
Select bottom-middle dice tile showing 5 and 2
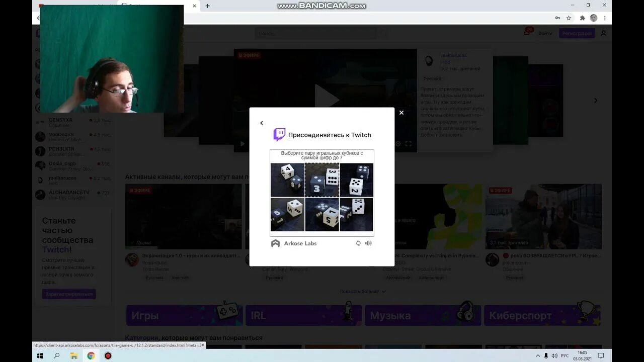(322, 214)
